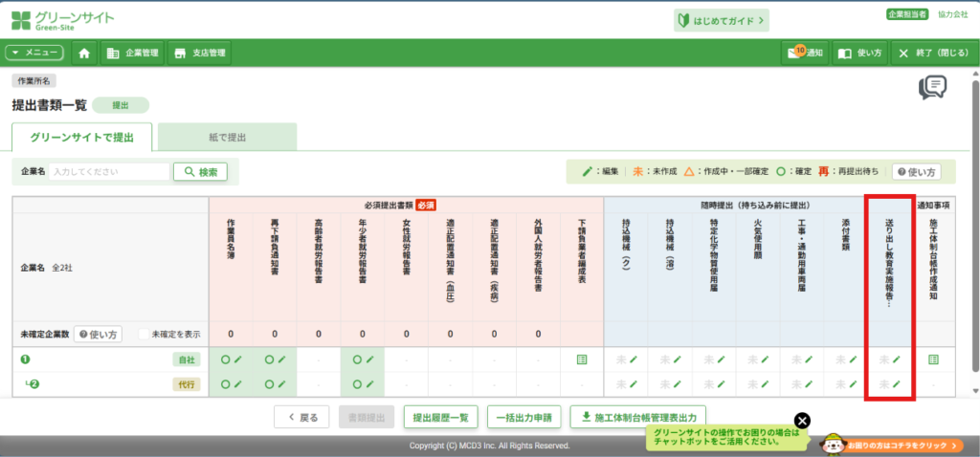This screenshot has width=980, height=457.
Task: Open the 使い方 book icon in the green bar
Action: (x=859, y=54)
